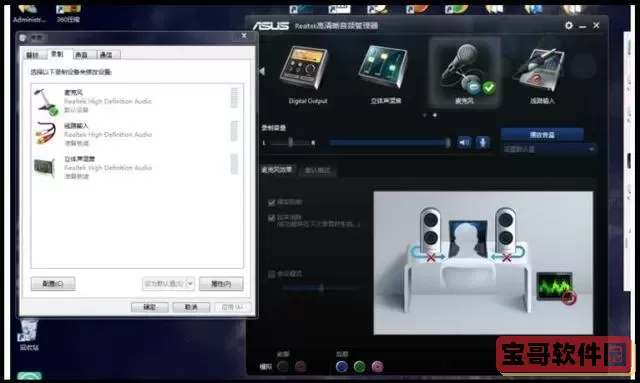
Task: Select the 立体声混音 row in Sound dialog list
Action: point(137,167)
